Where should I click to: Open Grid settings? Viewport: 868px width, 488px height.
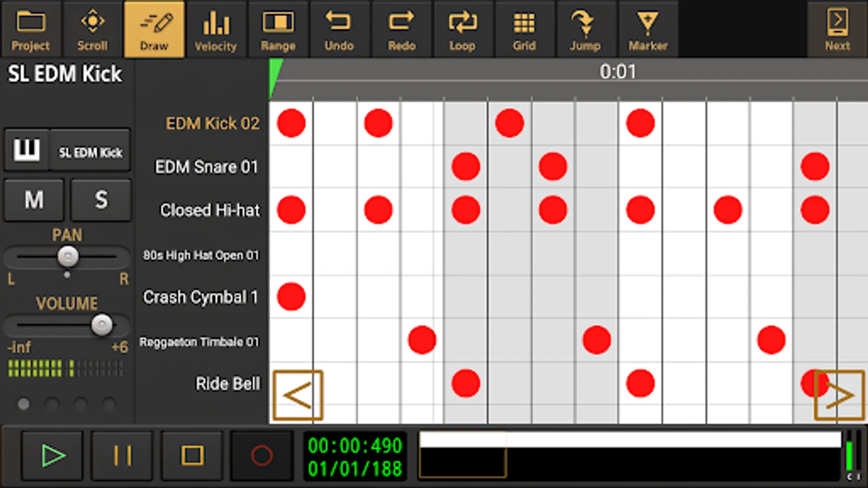click(525, 29)
